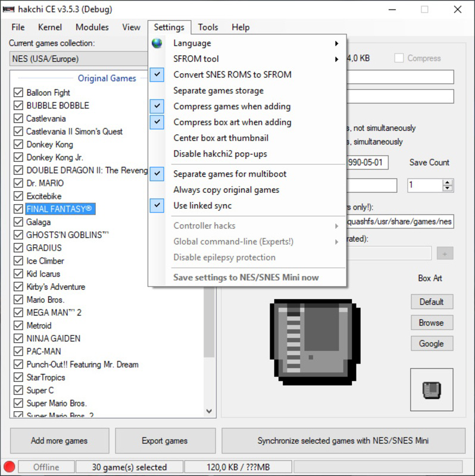Click the globe icon beside Language
The width and height of the screenshot is (475, 476).
click(157, 43)
